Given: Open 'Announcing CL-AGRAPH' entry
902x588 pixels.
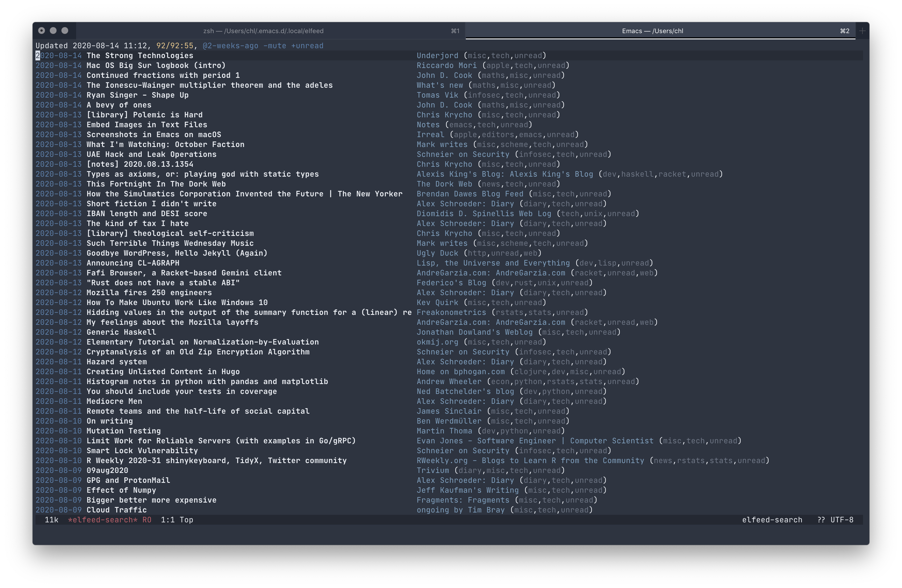Looking at the screenshot, I should (x=133, y=263).
